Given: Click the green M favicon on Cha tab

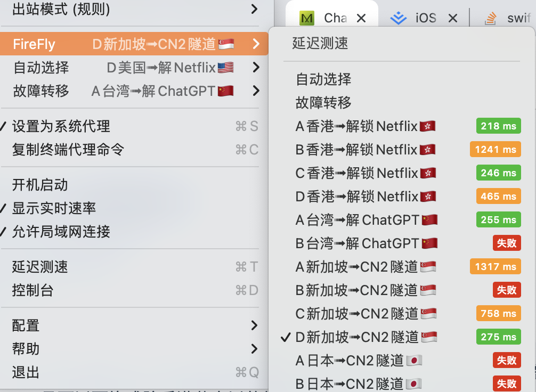Looking at the screenshot, I should 306,18.
